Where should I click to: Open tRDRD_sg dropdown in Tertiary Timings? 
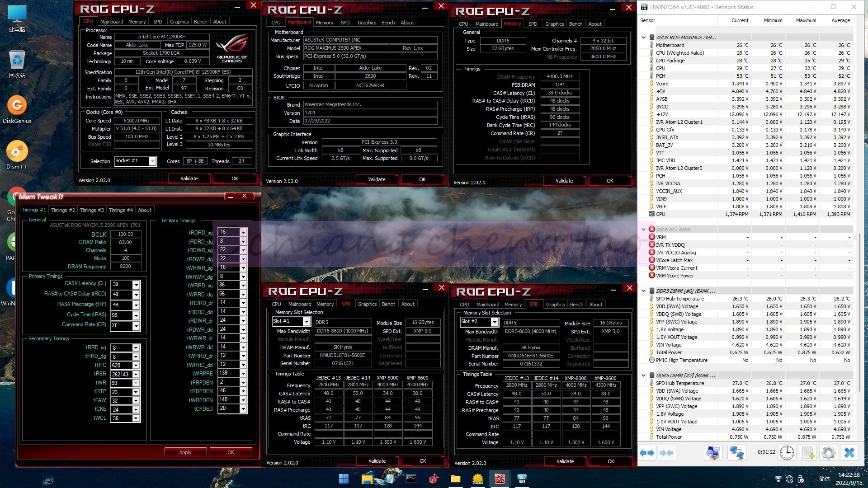coord(243,232)
